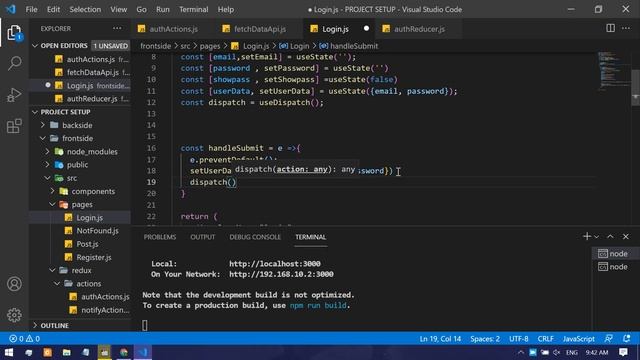Collapse the redux folder

pos(52,270)
